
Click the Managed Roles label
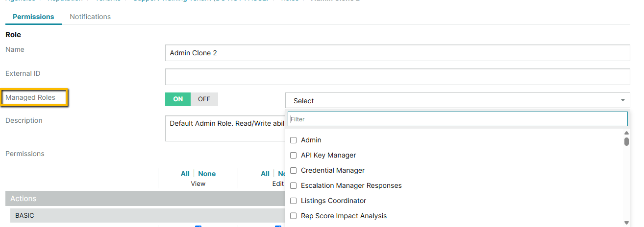[x=30, y=97]
